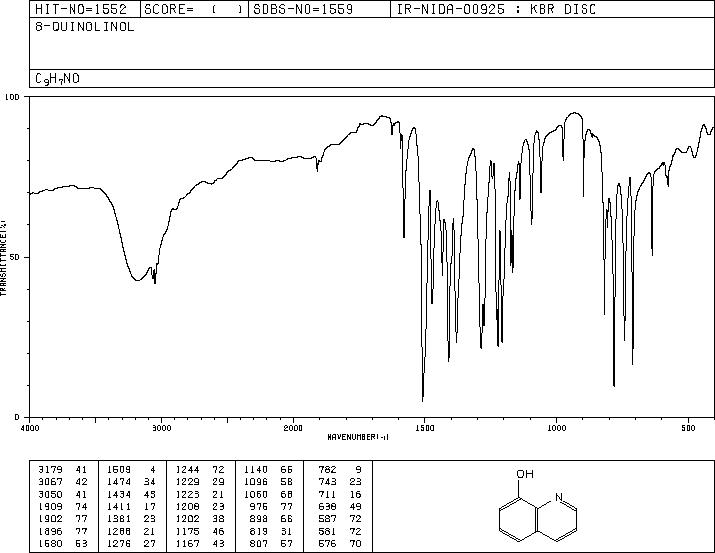
Task: Click the 8-quinolinol chemical structure drawing
Action: [538, 505]
